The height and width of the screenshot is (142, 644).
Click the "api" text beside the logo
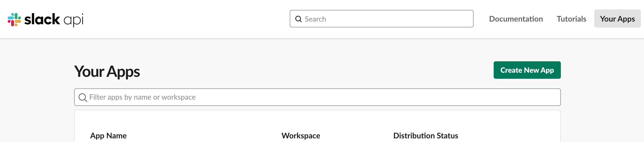73,20
